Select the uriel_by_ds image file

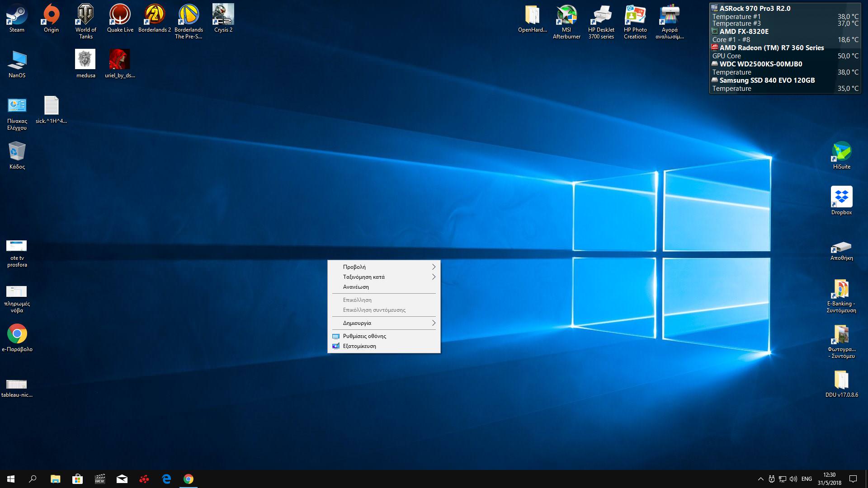click(x=120, y=64)
